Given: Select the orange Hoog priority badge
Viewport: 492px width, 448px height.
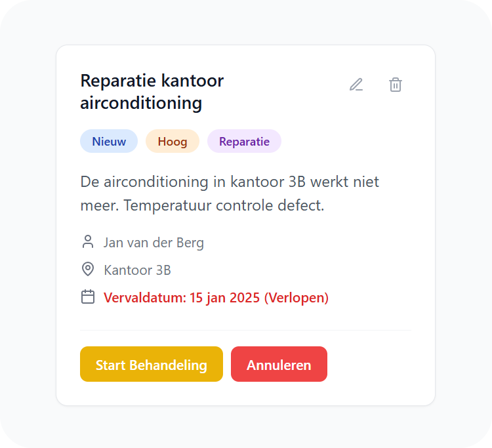Looking at the screenshot, I should click(x=173, y=141).
